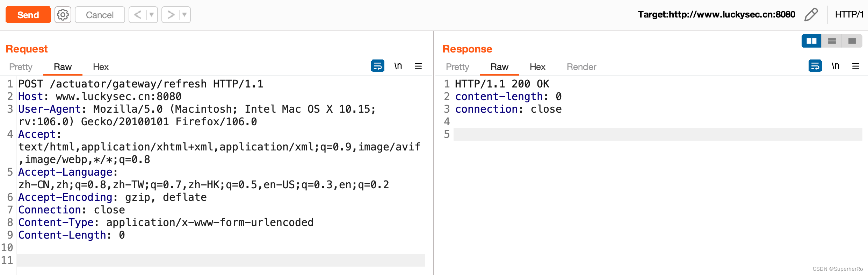The width and height of the screenshot is (868, 275).
Task: Click the POST /actuator/gateway/refresh request line
Action: pos(141,84)
